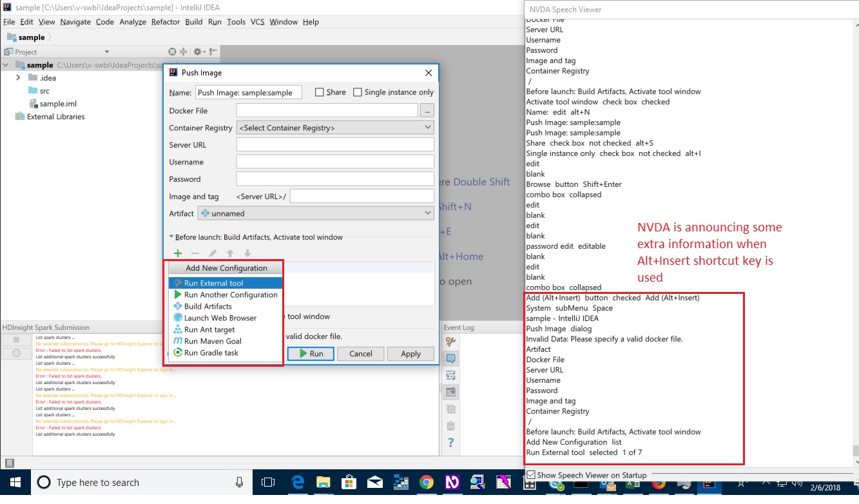The height and width of the screenshot is (504, 859).
Task: Add configuration with green plus icon
Action: click(178, 253)
